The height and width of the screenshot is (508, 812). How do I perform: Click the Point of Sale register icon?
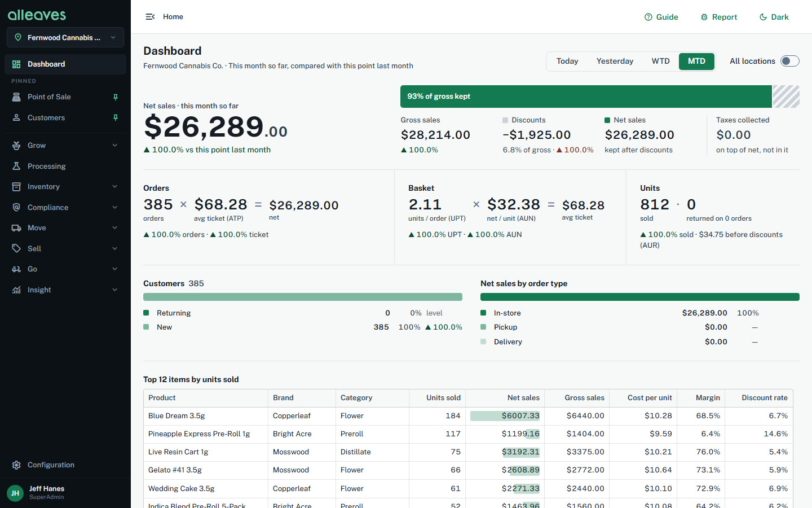[16, 97]
